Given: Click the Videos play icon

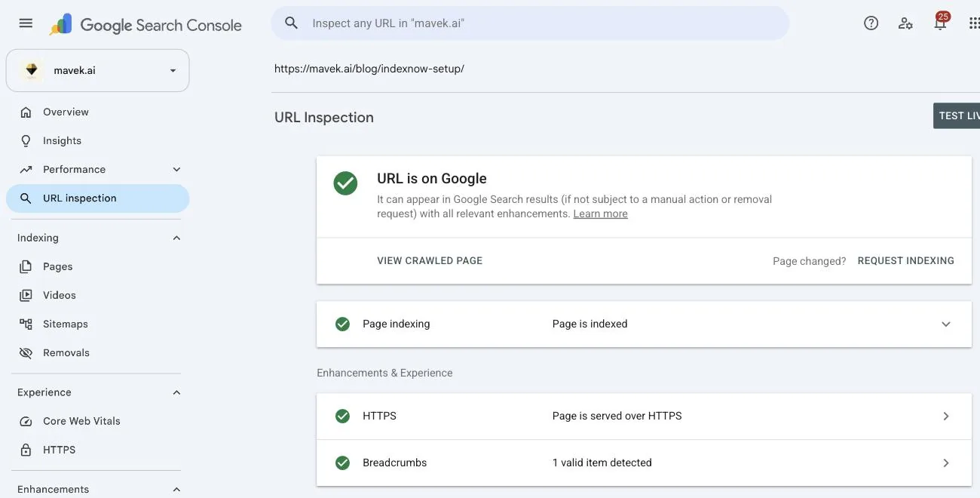Looking at the screenshot, I should click(x=26, y=295).
